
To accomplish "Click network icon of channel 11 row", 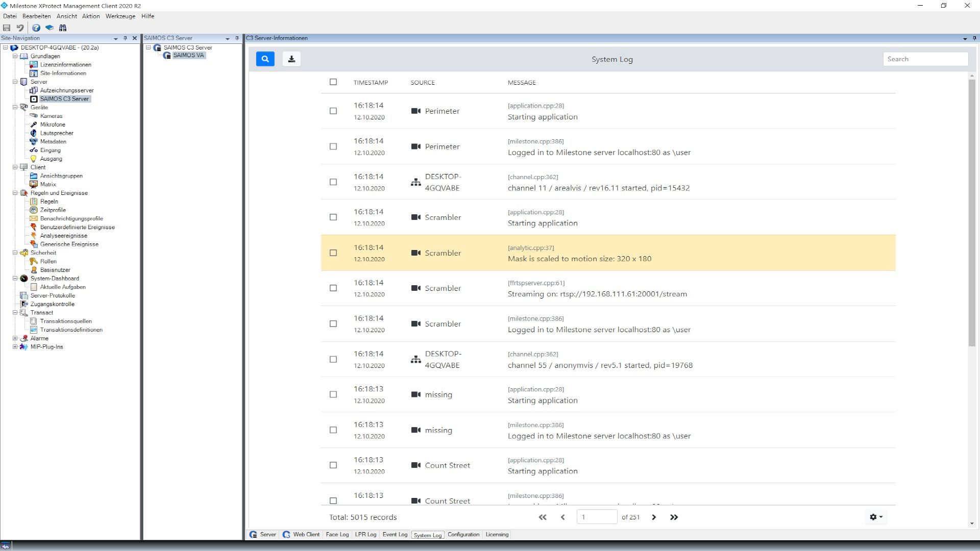I will click(x=416, y=182).
